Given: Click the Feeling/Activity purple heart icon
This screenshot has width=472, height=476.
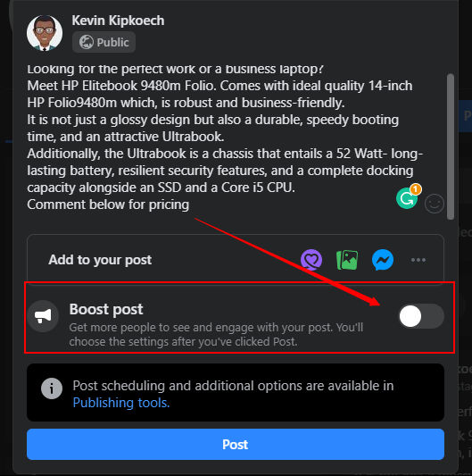Looking at the screenshot, I should click(x=311, y=260).
